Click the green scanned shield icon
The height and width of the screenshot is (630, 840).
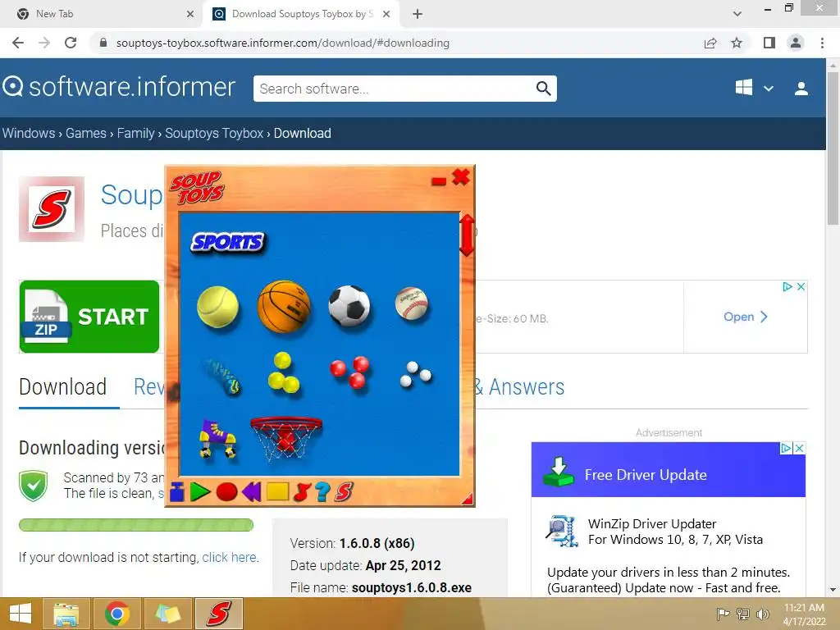click(x=33, y=486)
